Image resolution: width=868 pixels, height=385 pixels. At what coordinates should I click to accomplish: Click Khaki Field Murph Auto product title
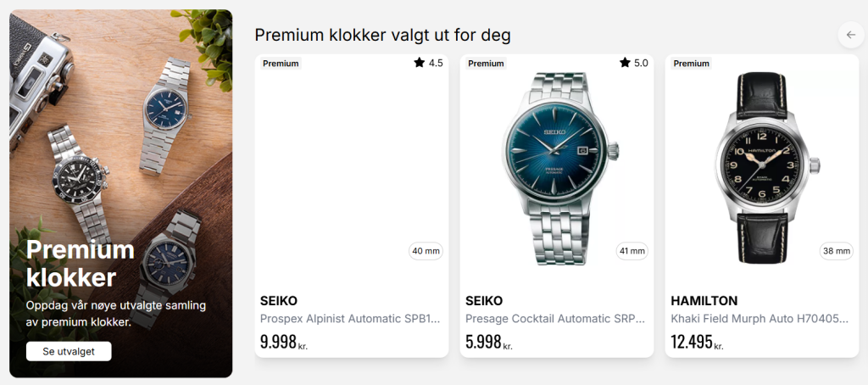click(759, 319)
